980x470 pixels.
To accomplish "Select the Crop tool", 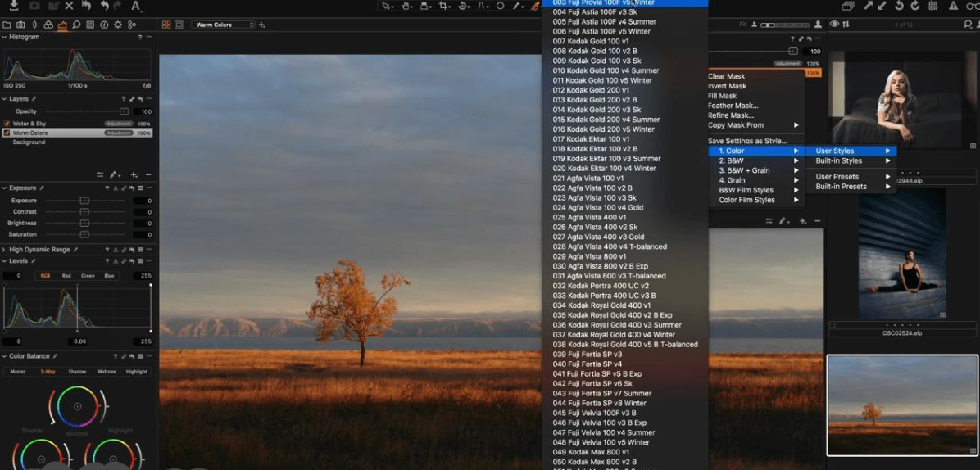I will click(x=444, y=6).
